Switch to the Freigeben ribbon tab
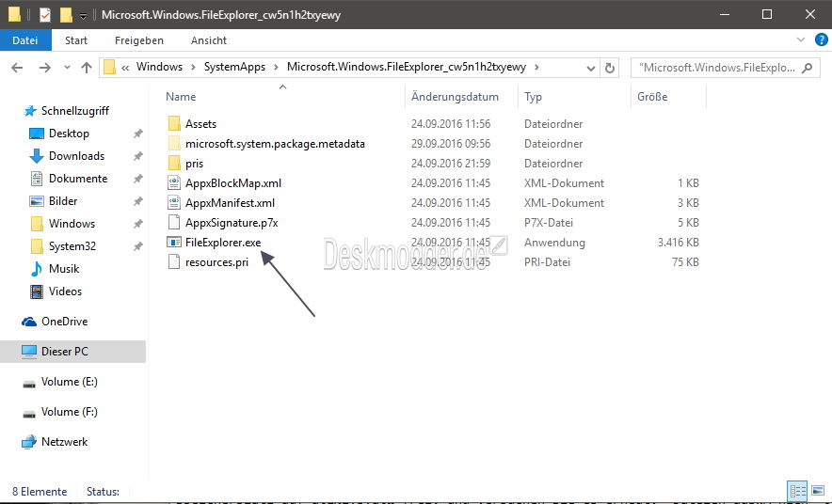832x504 pixels. [139, 40]
